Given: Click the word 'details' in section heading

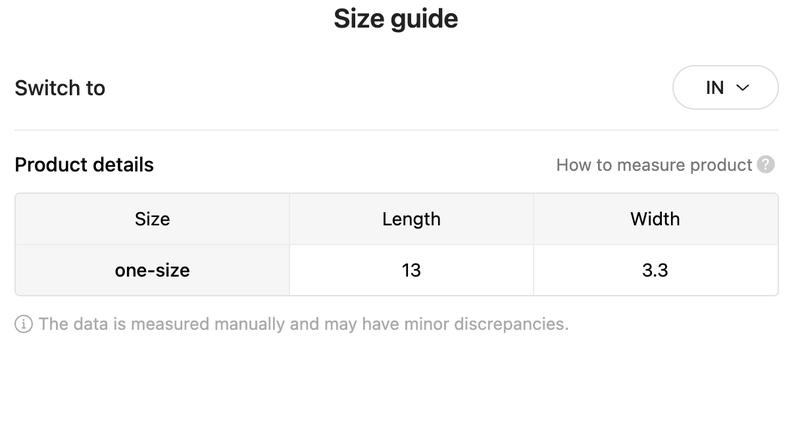Looking at the screenshot, I should [123, 165].
